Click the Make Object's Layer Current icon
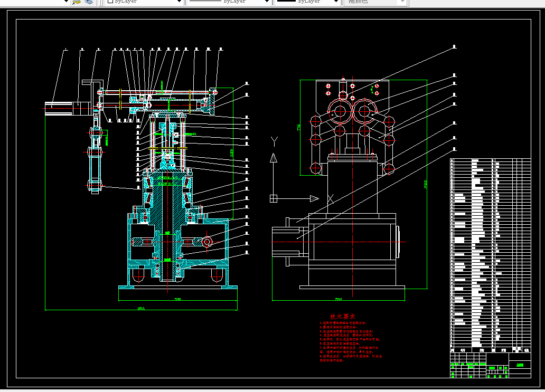This screenshot has height=392, width=545. pos(77,2)
